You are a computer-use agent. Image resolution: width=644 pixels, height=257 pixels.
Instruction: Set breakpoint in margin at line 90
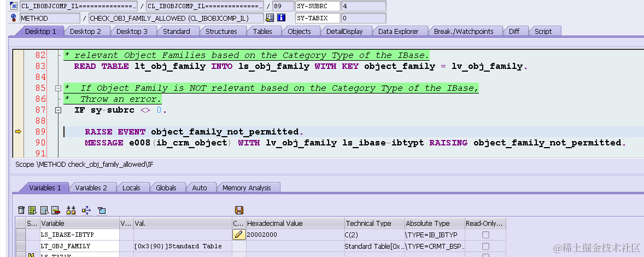18,143
